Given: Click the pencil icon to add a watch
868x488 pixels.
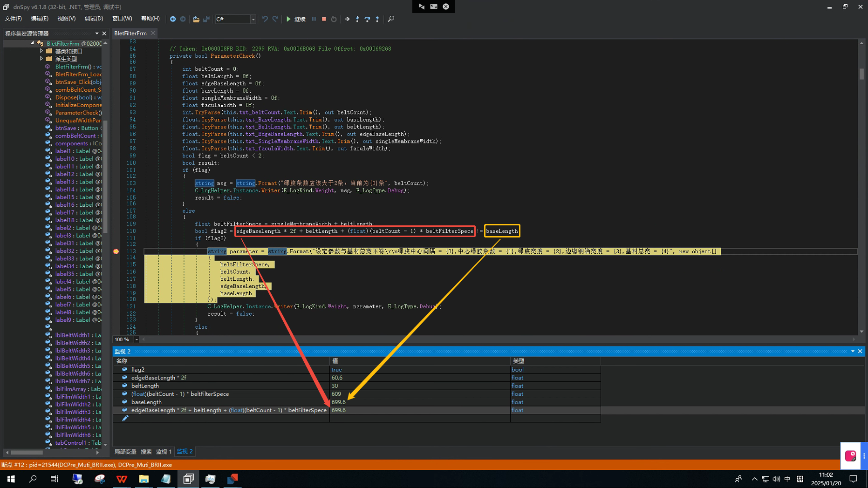Looking at the screenshot, I should tap(125, 419).
